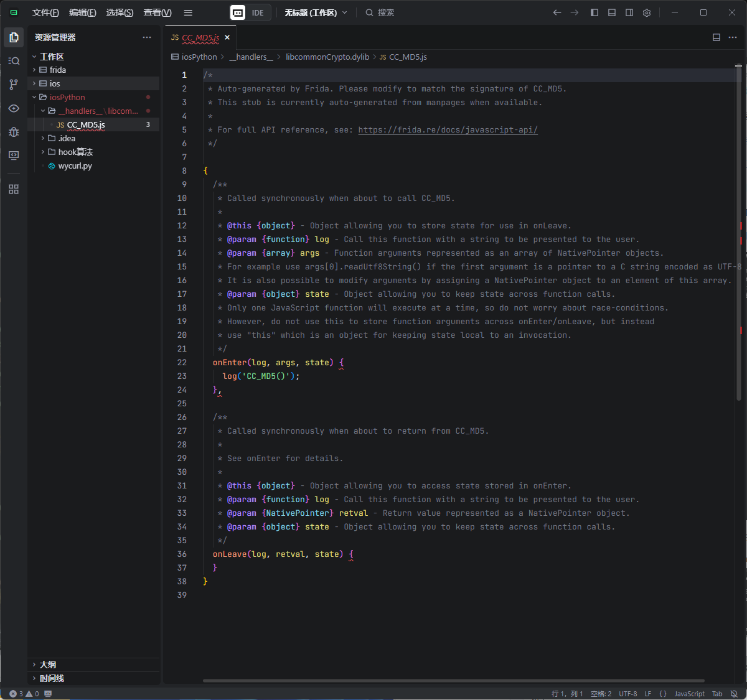This screenshot has width=747, height=700.
Task: Click the Tab status bar item
Action: click(x=717, y=694)
